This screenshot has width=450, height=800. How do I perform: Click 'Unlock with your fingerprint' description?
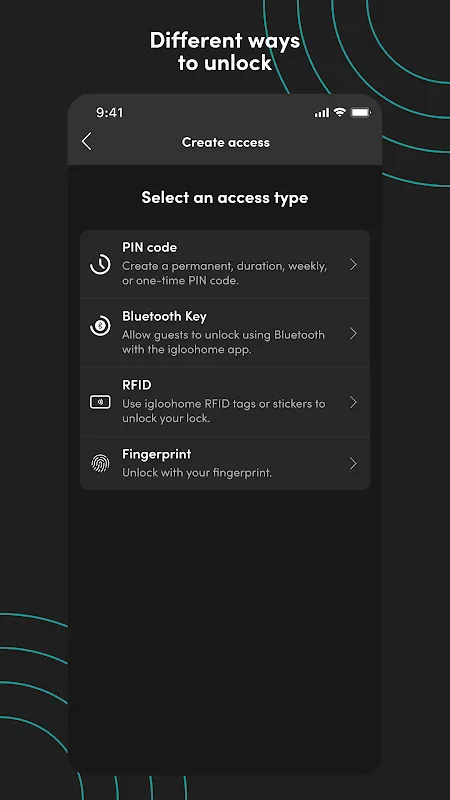(197, 473)
